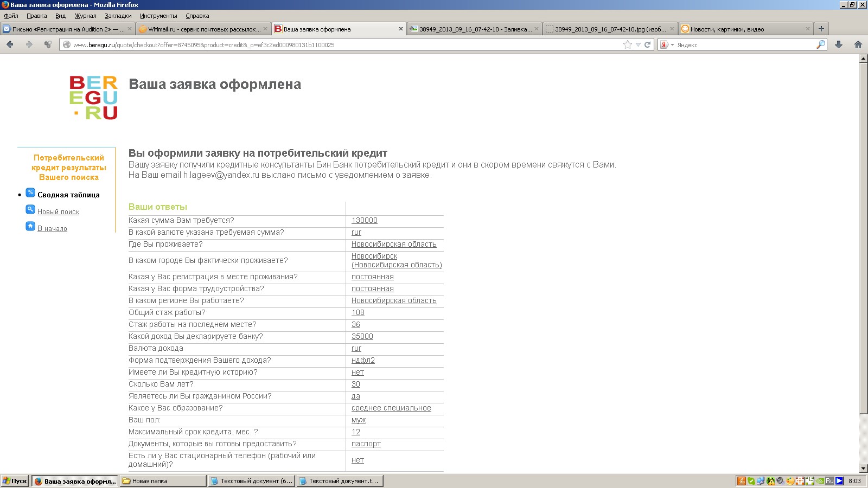The image size is (868, 488).
Task: Open URL history dropdown arrow in address bar
Action: coord(638,44)
